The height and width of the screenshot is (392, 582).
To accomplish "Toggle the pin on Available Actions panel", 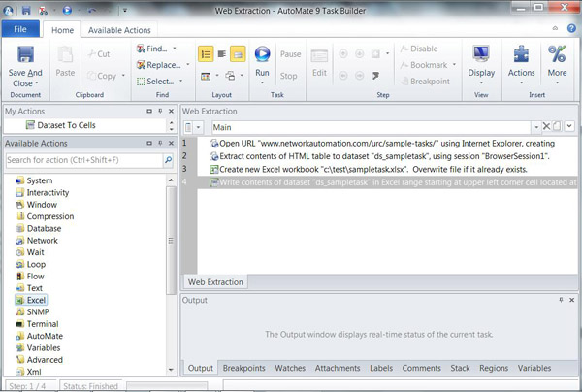I will 160,143.
